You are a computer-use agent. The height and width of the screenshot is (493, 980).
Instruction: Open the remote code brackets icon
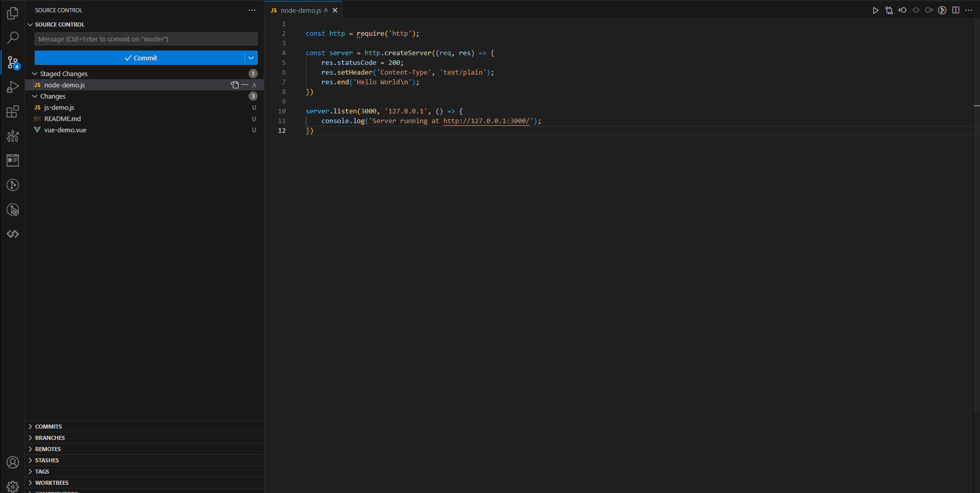tap(13, 234)
